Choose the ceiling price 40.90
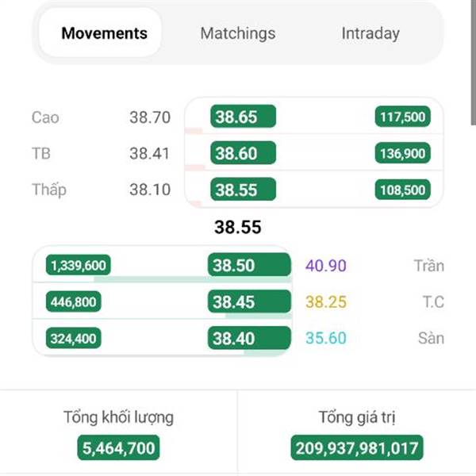This screenshot has height=476, width=476. (x=326, y=266)
